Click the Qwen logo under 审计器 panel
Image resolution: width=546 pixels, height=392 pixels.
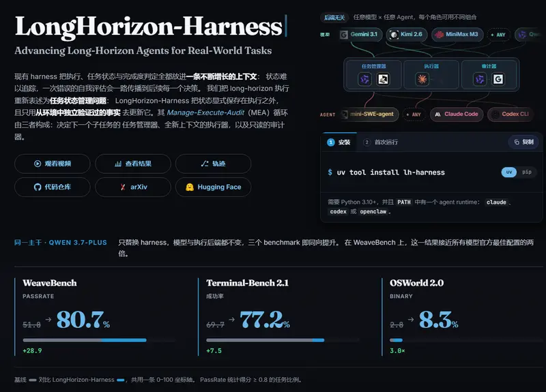coord(480,79)
